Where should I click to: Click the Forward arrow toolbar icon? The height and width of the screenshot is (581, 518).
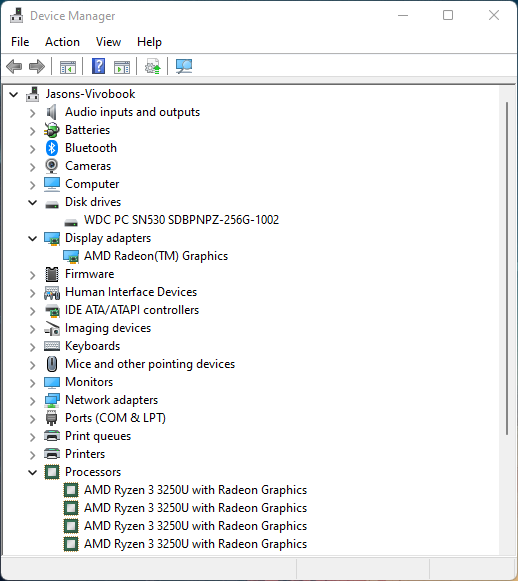37,67
